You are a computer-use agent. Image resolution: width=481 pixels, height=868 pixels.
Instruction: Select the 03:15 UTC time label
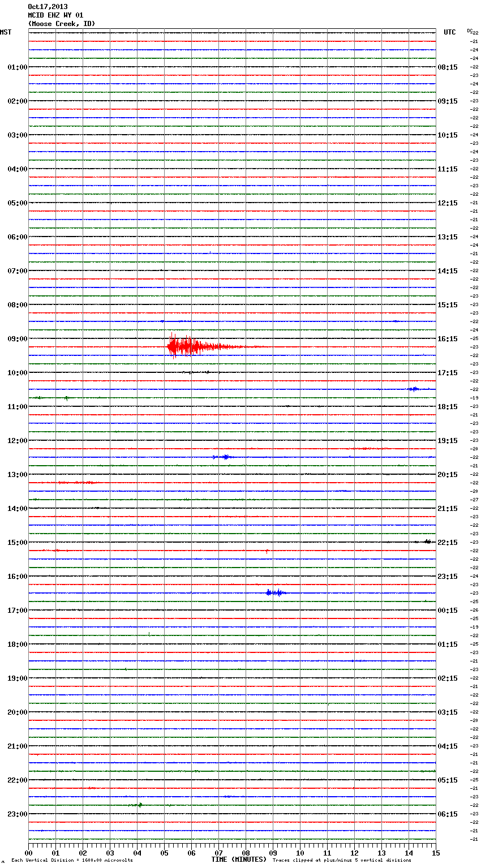pyautogui.click(x=448, y=712)
